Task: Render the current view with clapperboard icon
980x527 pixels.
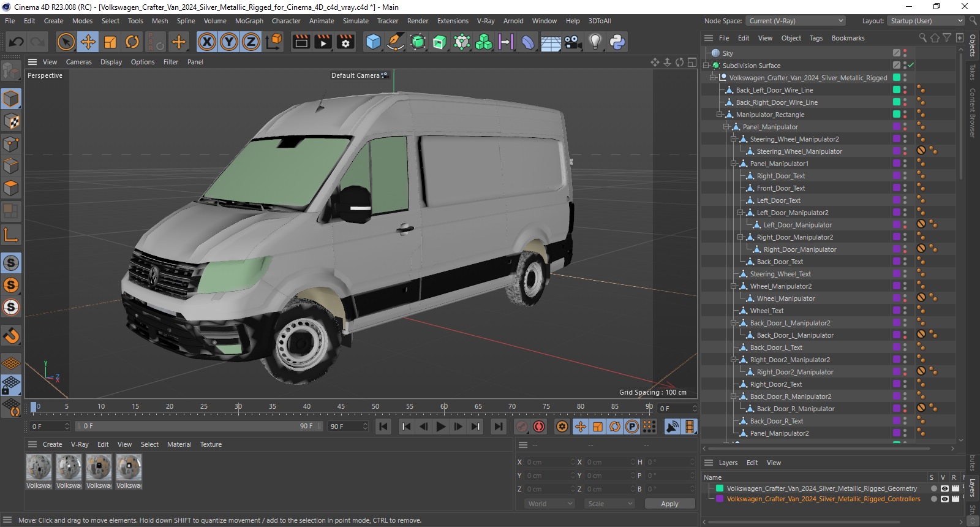Action: click(301, 42)
